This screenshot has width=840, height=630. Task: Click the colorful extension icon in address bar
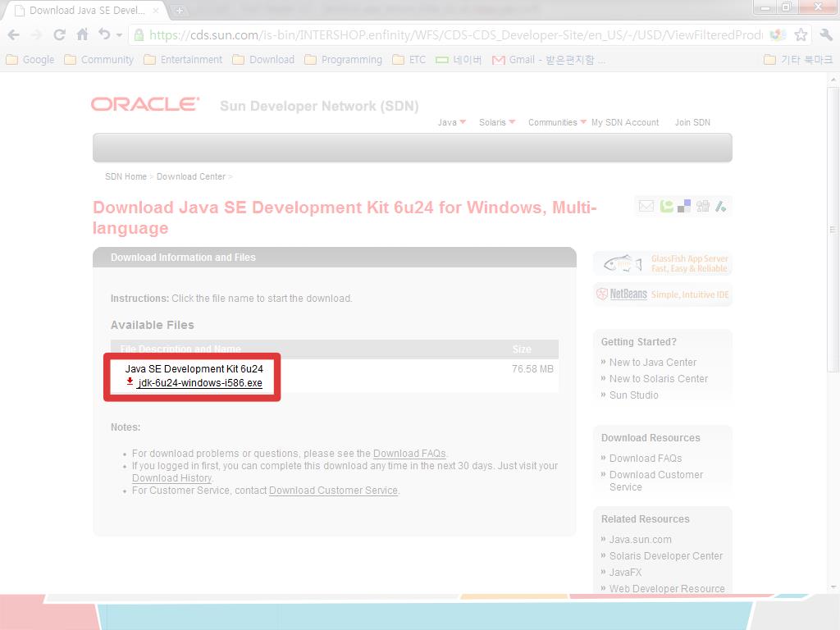778,35
